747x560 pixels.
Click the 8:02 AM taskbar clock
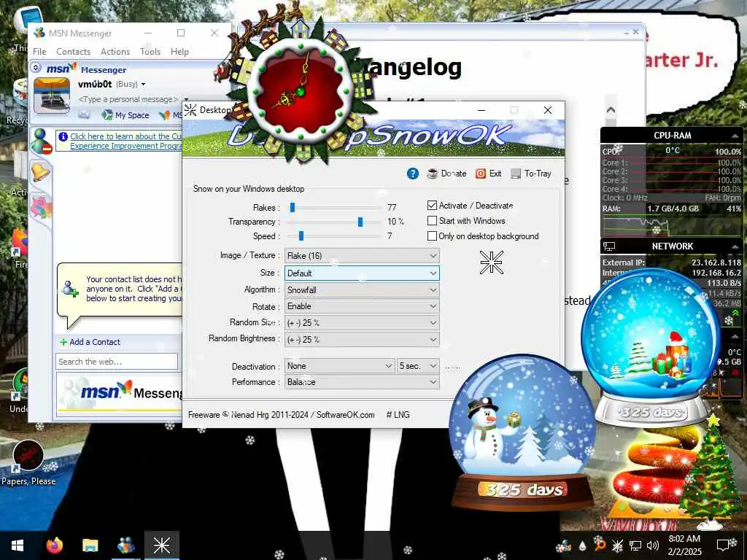click(684, 545)
